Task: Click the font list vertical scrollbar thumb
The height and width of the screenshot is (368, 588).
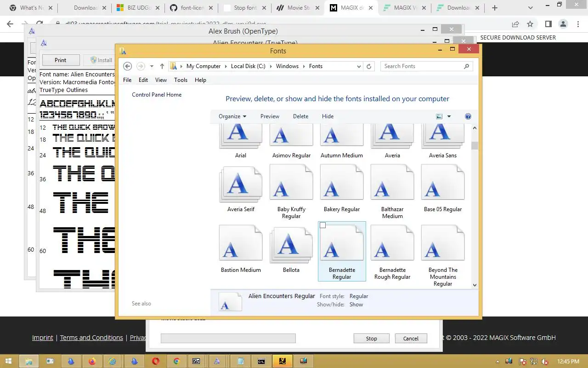Action: [x=475, y=145]
